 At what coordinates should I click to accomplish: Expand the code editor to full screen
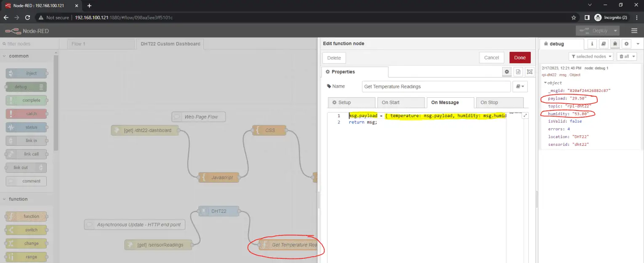[x=525, y=116]
